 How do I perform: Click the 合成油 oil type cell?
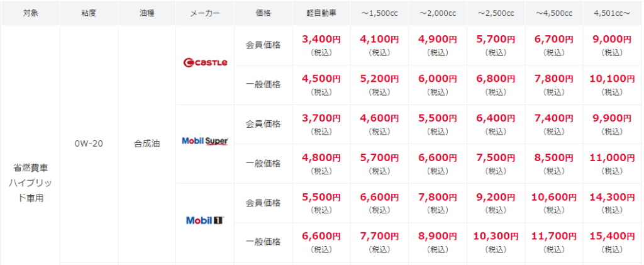[x=147, y=144]
